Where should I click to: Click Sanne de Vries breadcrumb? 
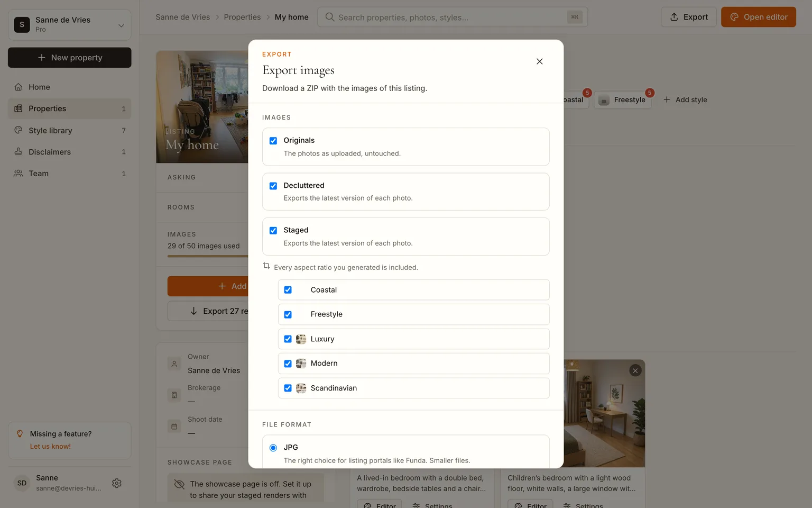tap(183, 17)
